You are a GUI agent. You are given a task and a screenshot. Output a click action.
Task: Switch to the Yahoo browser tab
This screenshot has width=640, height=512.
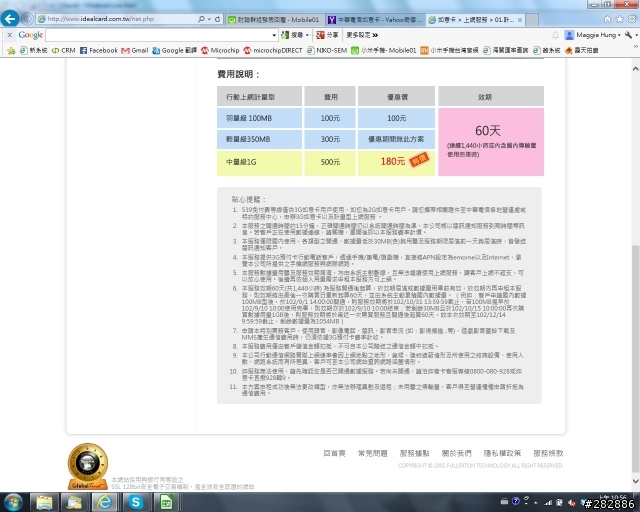[x=376, y=20]
